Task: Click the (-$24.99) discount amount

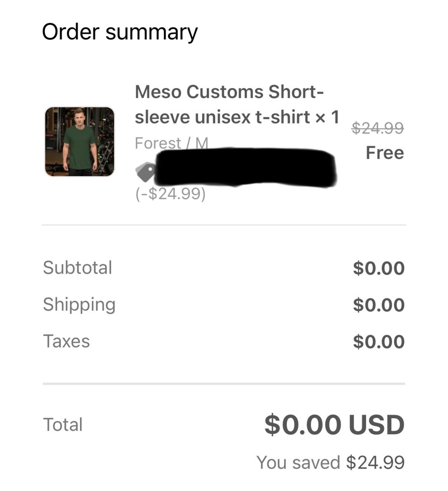Action: coord(170,194)
